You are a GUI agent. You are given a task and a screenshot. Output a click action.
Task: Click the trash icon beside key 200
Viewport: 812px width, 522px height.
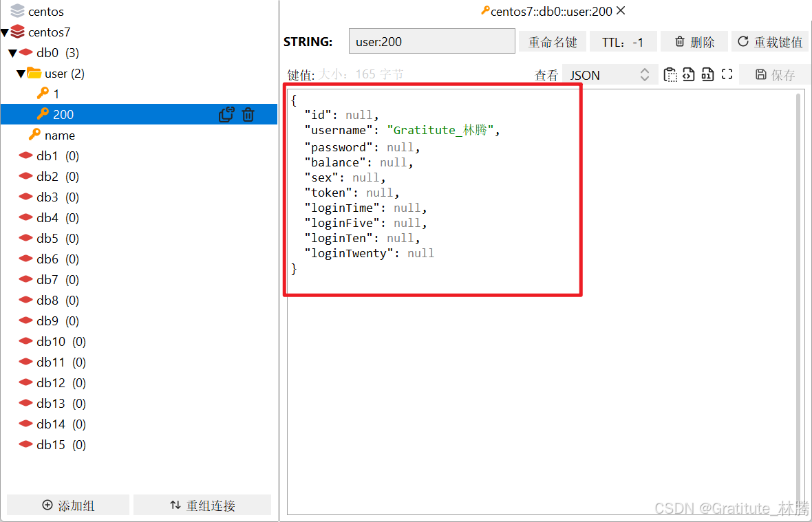coord(248,114)
